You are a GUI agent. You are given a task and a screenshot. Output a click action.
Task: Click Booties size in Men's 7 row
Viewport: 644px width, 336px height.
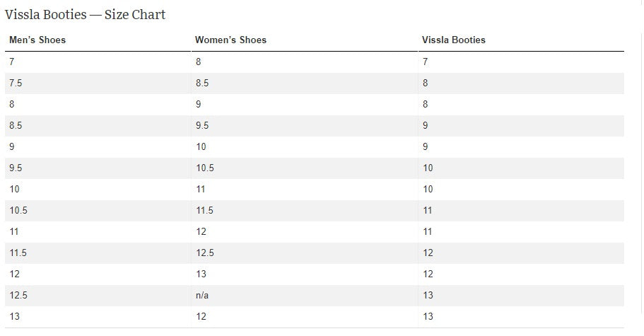[x=425, y=62]
